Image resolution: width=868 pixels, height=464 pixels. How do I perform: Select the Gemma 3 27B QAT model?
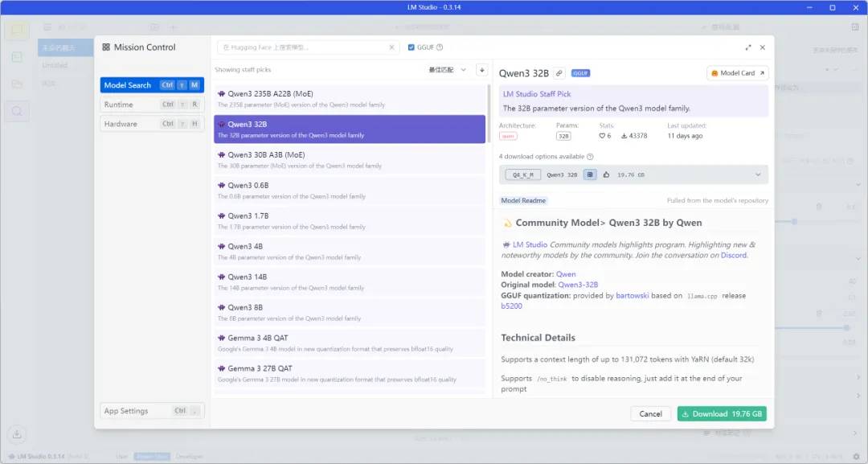pos(350,373)
